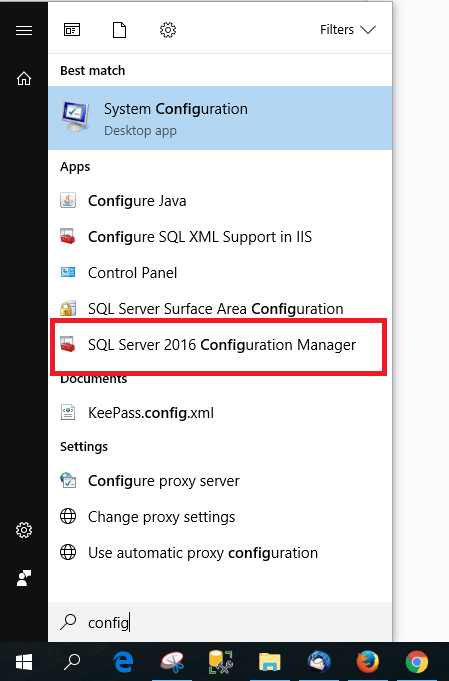Viewport: 449px width, 681px height.
Task: Open Control Panel
Action: click(220, 273)
